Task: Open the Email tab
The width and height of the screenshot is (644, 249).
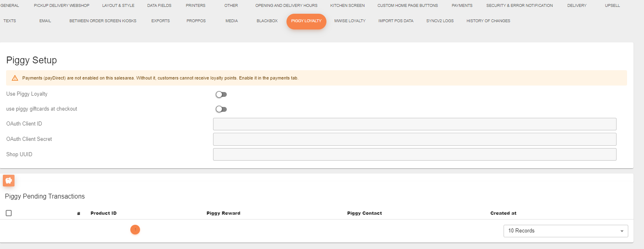Action: [x=45, y=21]
